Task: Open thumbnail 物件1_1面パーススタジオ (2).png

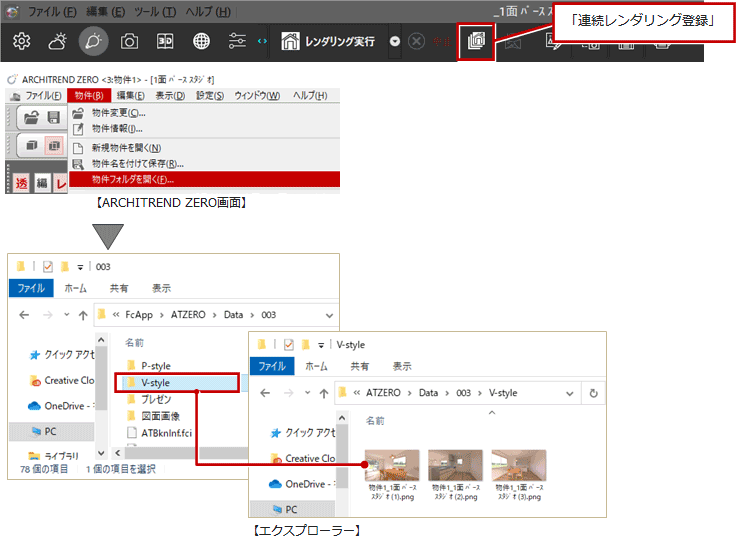Action: (x=455, y=475)
